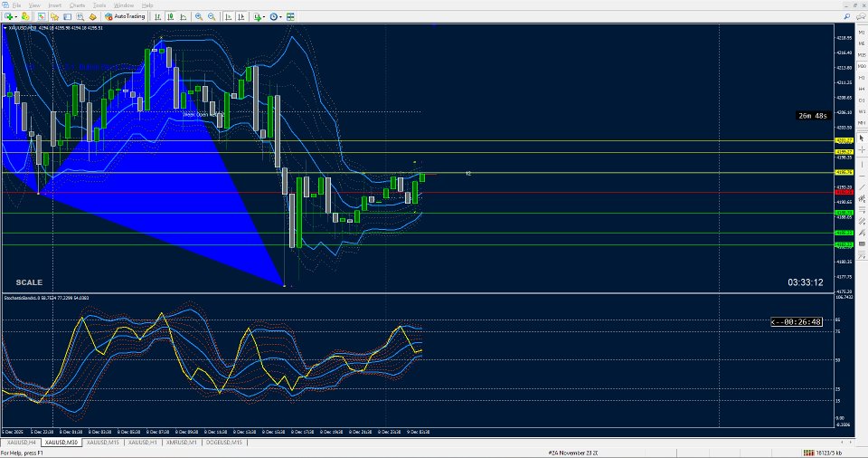868x458 pixels.
Task: Click the connection status bars indicator
Action: 808,453
